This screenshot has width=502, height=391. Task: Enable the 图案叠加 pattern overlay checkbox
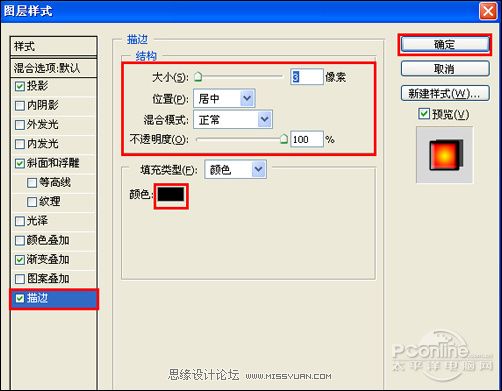tap(20, 279)
